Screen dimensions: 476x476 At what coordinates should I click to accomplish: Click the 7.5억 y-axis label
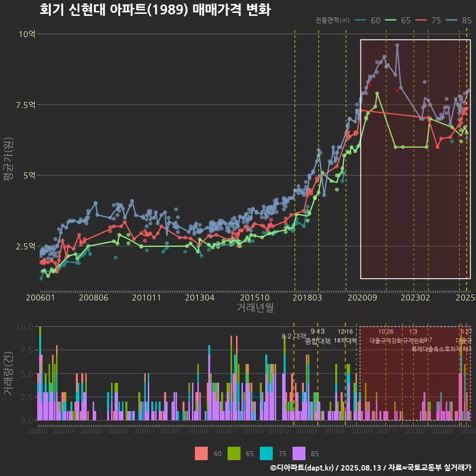coord(25,105)
